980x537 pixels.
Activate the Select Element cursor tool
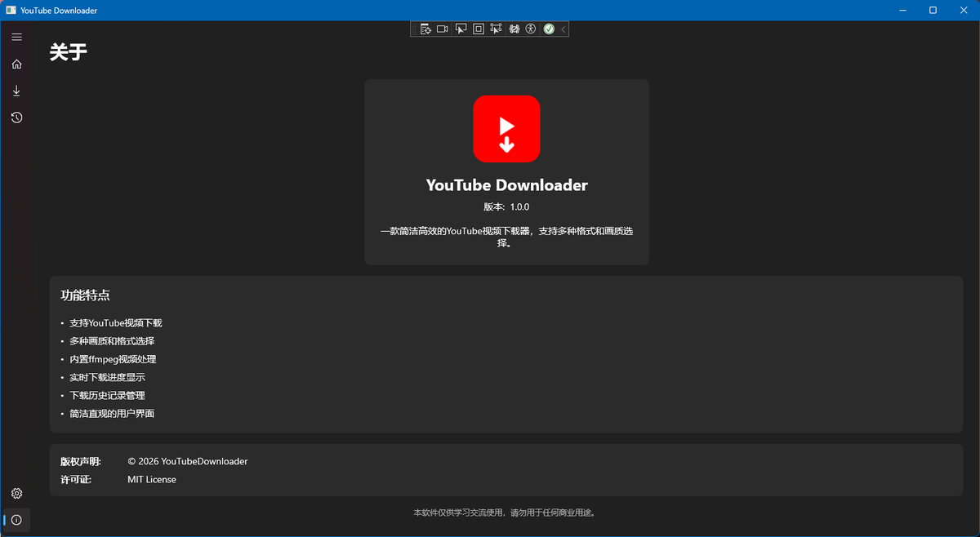(x=461, y=29)
